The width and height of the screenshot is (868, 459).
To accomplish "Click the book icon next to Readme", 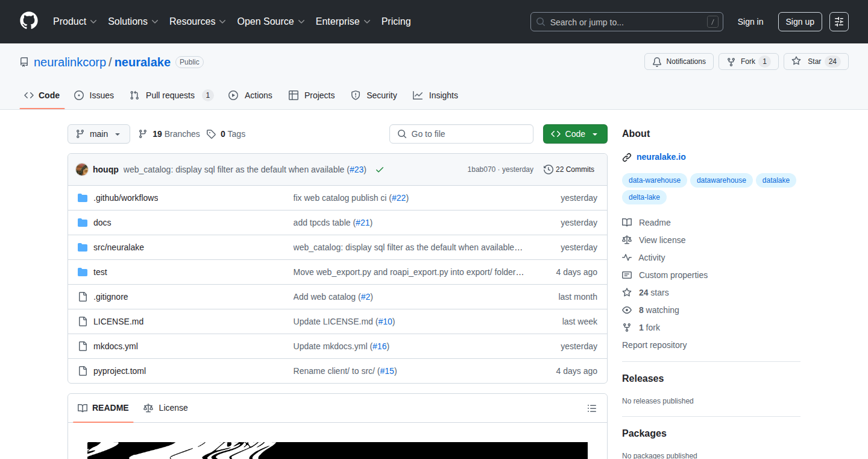I will pyautogui.click(x=627, y=223).
